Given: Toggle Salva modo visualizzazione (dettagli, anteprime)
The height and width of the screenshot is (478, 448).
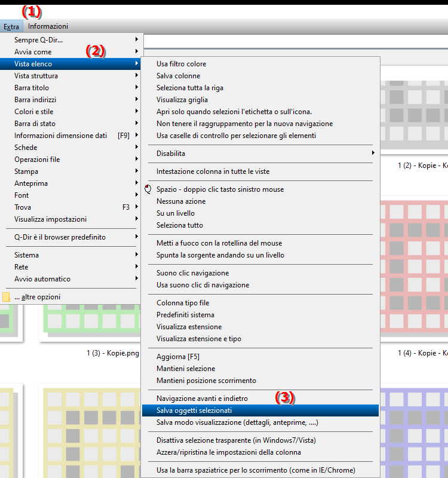Looking at the screenshot, I should pos(260,422).
